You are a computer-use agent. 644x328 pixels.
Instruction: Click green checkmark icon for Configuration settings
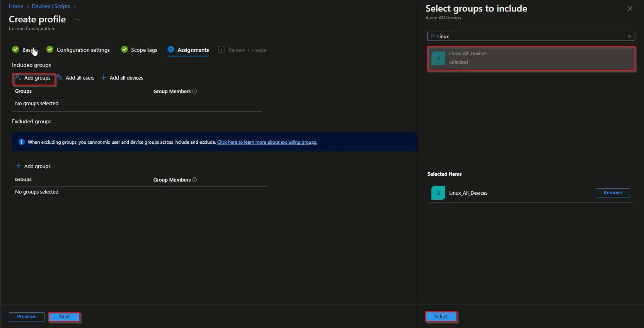(50, 49)
